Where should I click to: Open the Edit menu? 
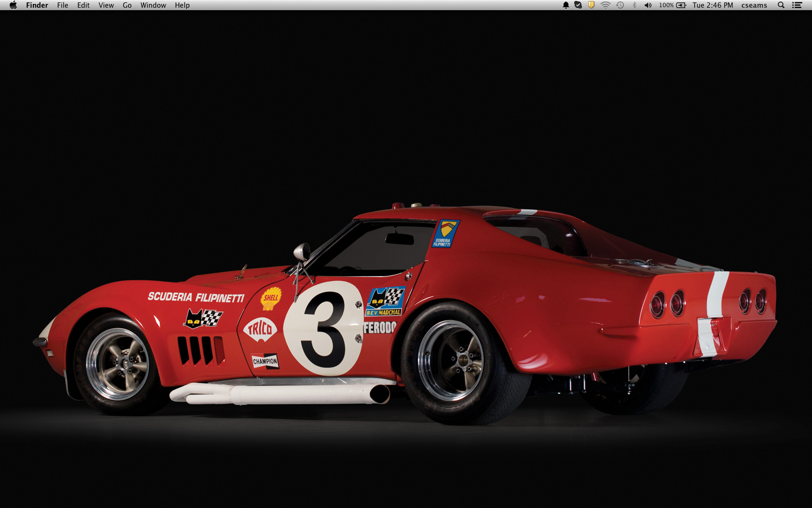point(83,5)
